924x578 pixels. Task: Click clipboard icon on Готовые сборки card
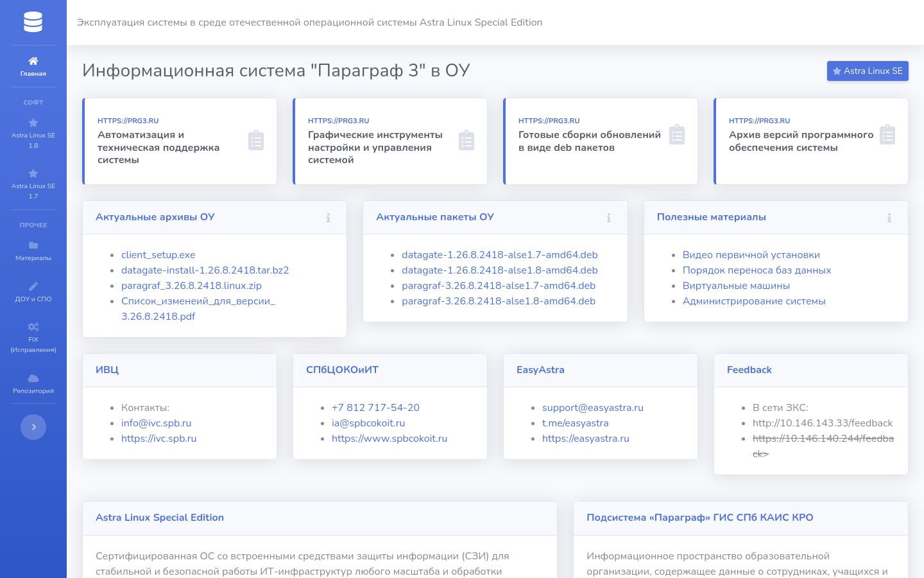tap(677, 135)
